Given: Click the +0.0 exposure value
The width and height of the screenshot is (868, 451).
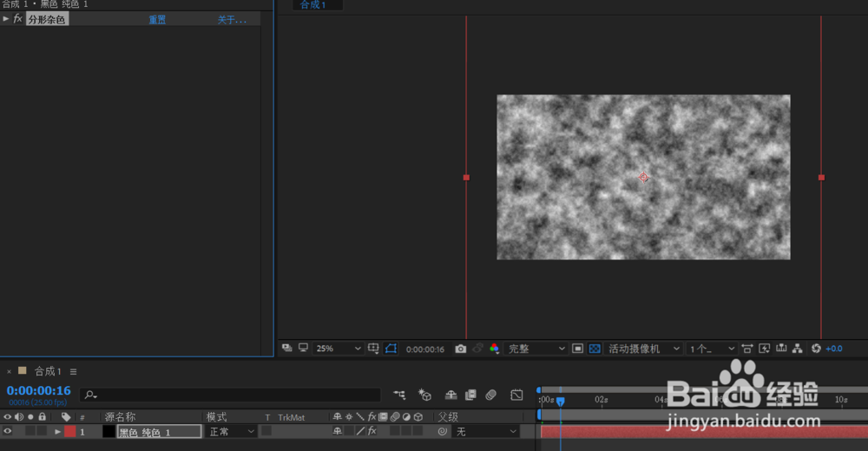Looking at the screenshot, I should point(833,349).
